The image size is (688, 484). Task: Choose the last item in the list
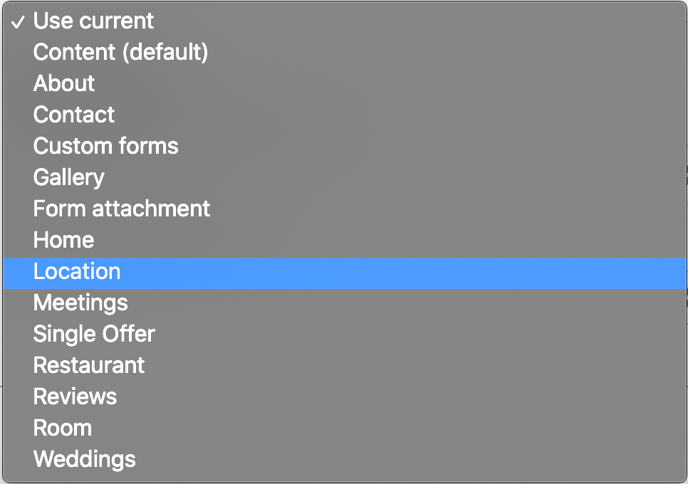point(84,459)
